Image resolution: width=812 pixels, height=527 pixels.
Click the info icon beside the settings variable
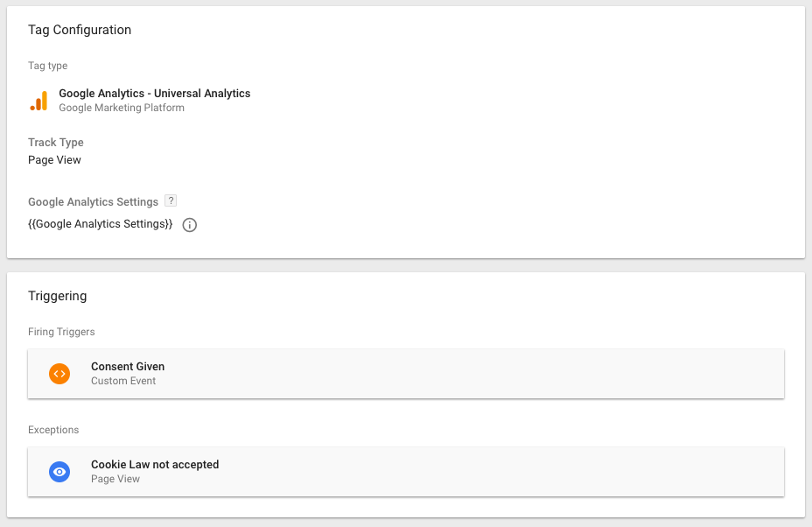click(x=189, y=224)
